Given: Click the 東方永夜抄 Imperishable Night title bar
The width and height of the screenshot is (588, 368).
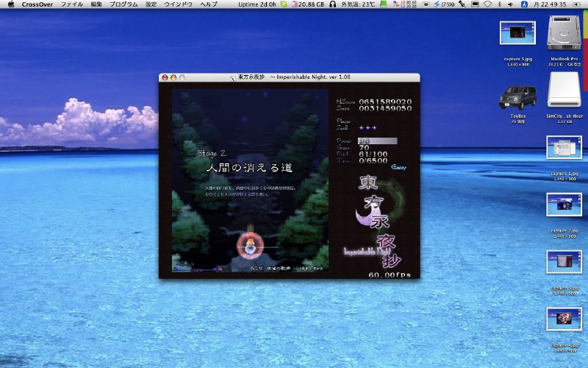Looking at the screenshot, I should click(289, 77).
